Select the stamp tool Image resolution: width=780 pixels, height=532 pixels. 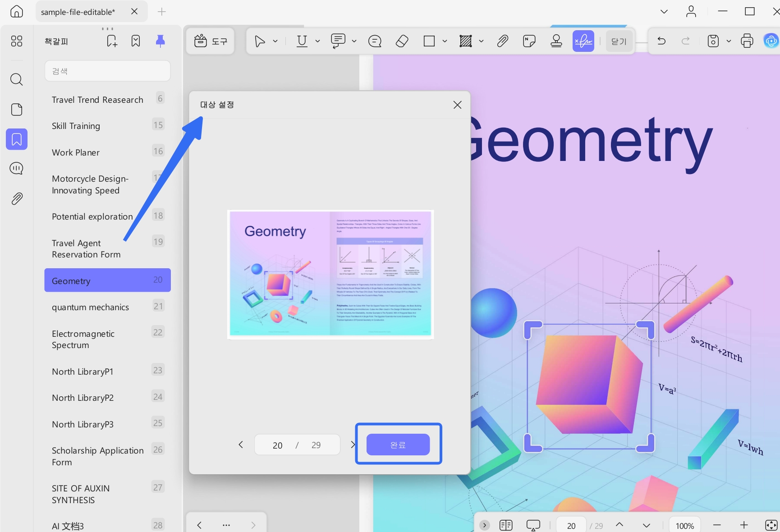[x=556, y=41]
